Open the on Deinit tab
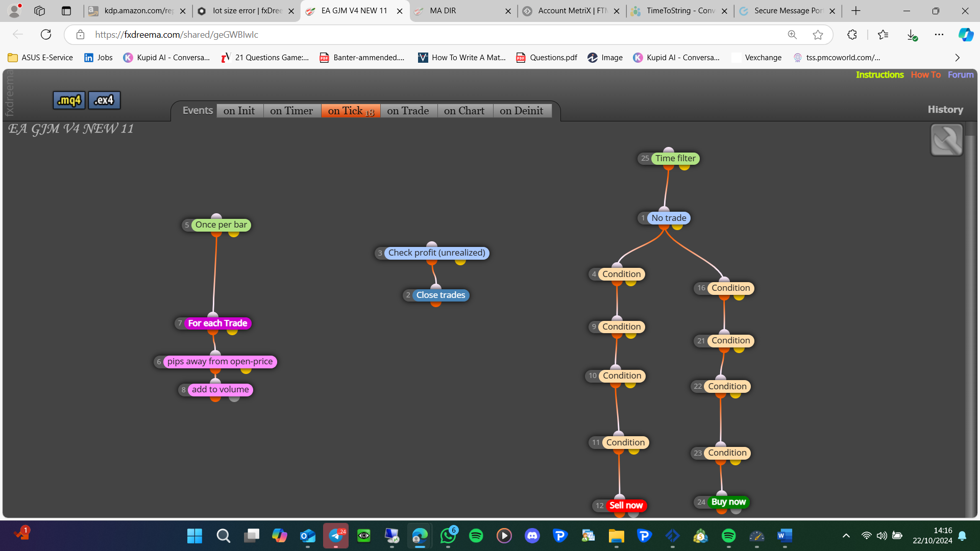Image resolution: width=980 pixels, height=551 pixels. point(522,111)
